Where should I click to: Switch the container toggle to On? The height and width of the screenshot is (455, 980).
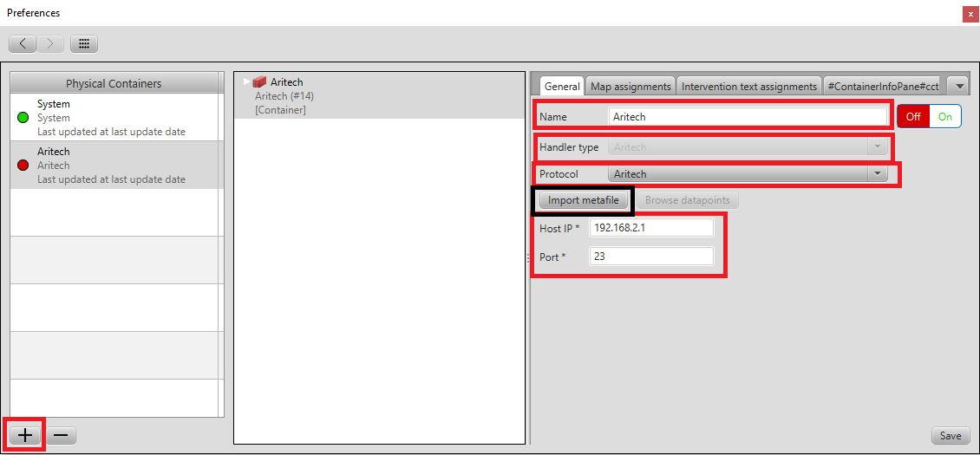pyautogui.click(x=944, y=117)
